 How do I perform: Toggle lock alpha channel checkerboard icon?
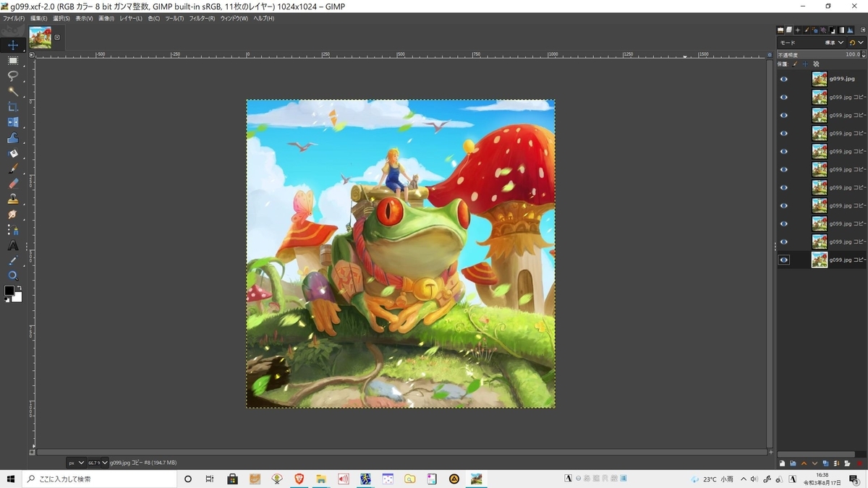coord(814,64)
